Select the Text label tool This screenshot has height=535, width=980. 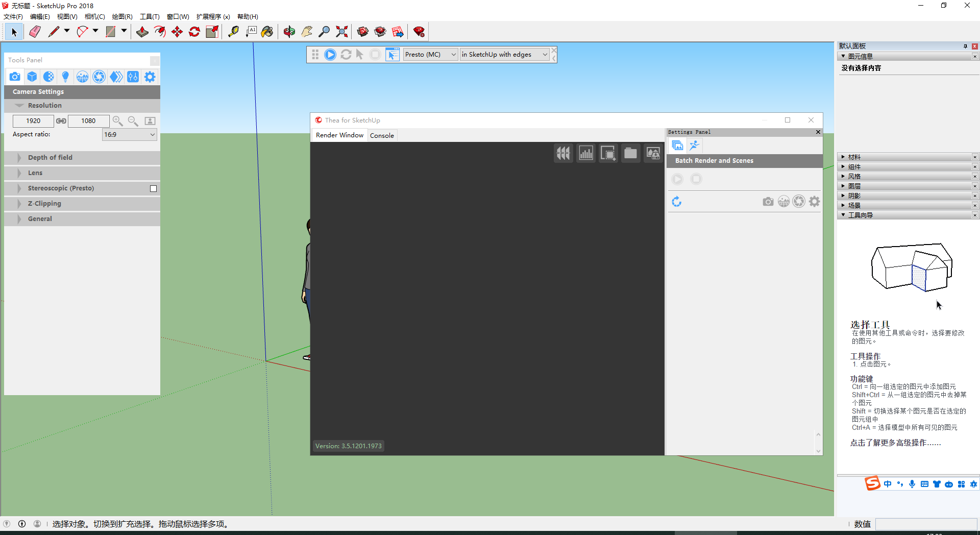pyautogui.click(x=251, y=32)
